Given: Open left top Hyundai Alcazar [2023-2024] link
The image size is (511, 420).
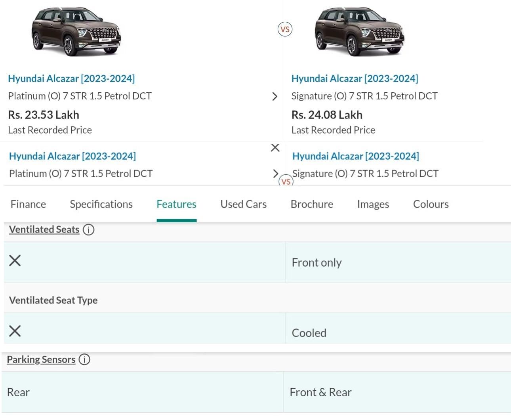Looking at the screenshot, I should coord(71,78).
